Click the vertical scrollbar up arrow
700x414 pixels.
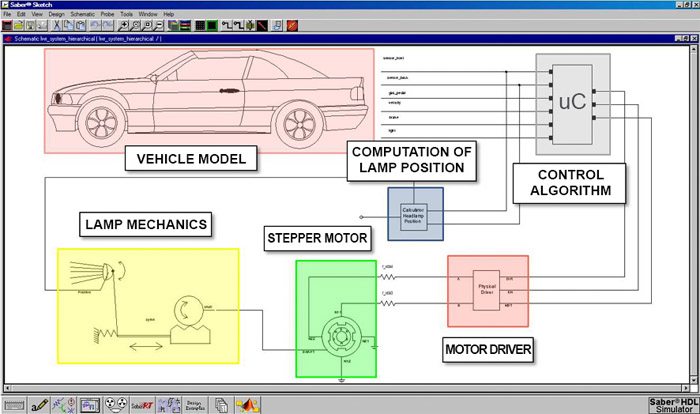pos(694,50)
